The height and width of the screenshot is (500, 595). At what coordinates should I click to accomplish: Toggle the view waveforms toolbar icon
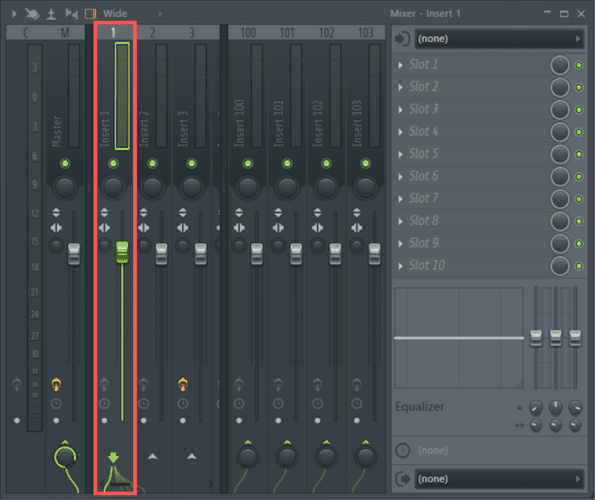[71, 14]
